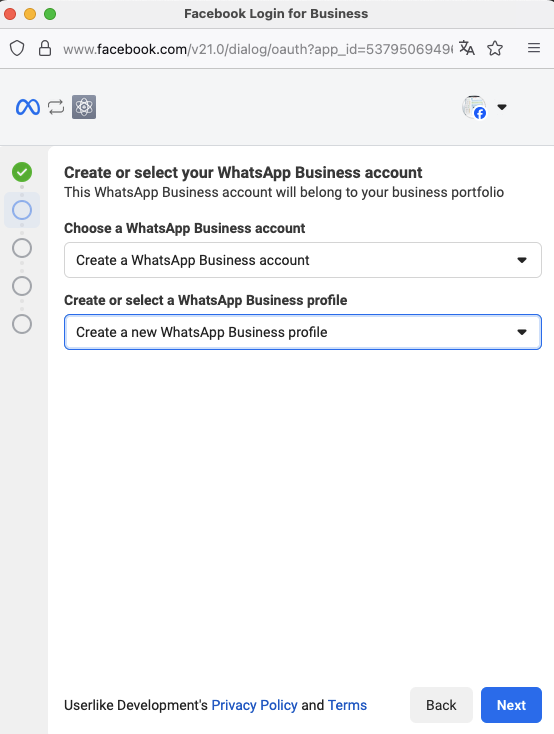The height and width of the screenshot is (734, 554).
Task: Select the current highlighted second step circle
Action: point(22,210)
